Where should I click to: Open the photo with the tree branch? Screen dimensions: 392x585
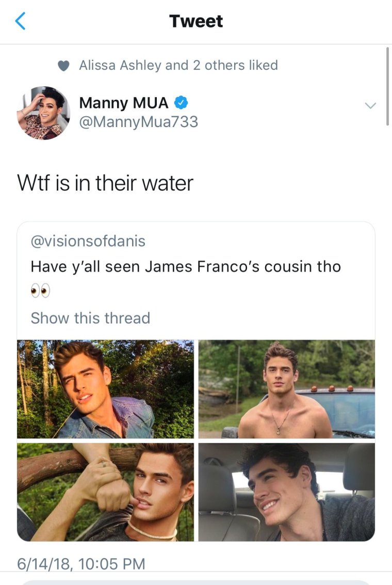click(x=106, y=492)
